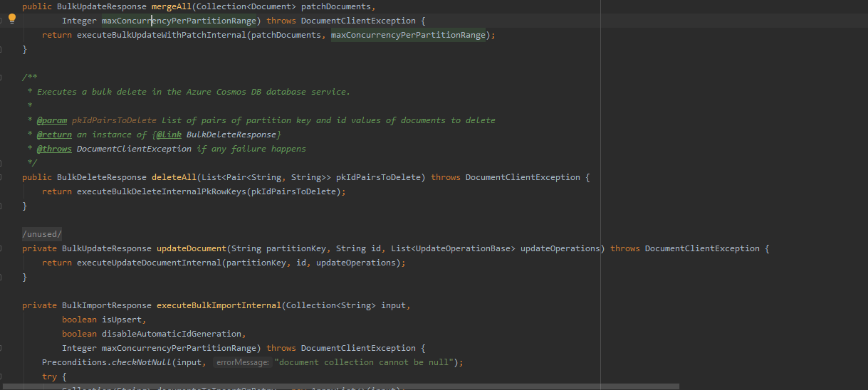Click highlighted maxConcurrencyPerPartitionRange in the return statement

408,35
